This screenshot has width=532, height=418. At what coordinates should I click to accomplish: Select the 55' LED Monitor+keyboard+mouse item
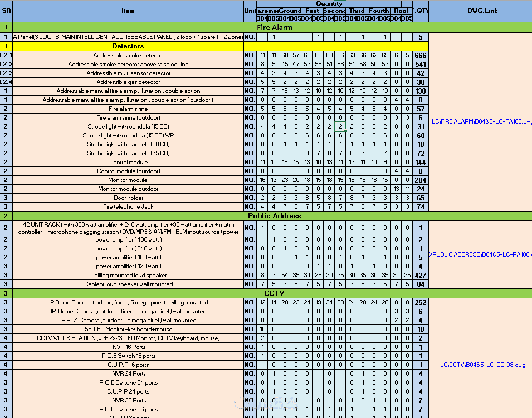click(x=128, y=329)
